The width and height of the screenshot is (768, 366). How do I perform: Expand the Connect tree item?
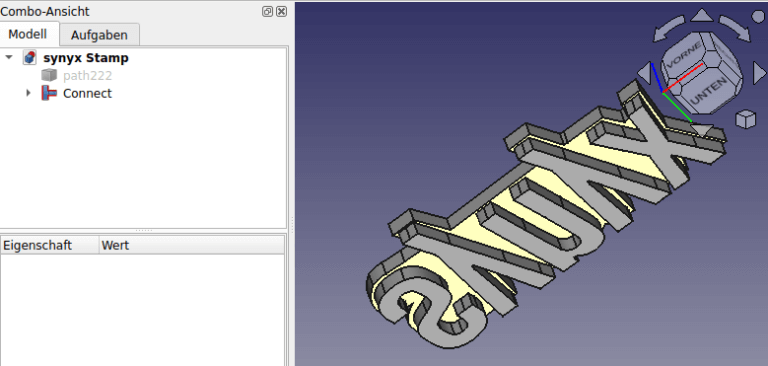pos(28,93)
